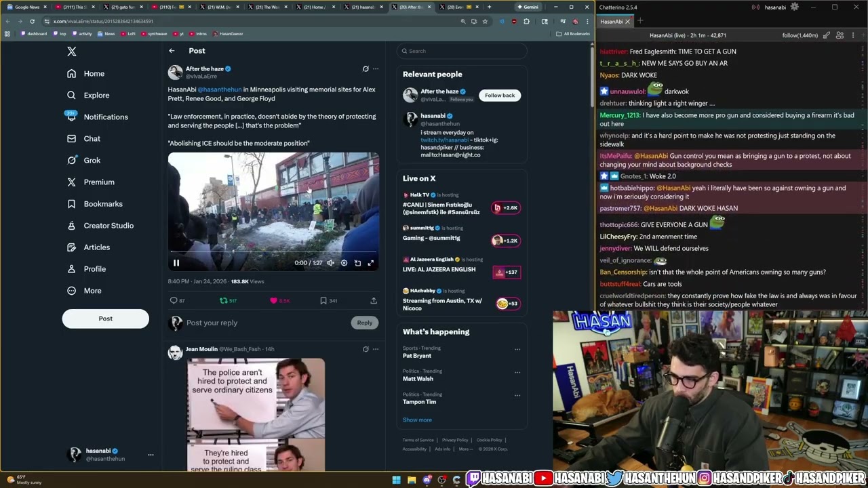Add a new Chatterino tab
Screen dimensions: 868x488
tap(640, 22)
